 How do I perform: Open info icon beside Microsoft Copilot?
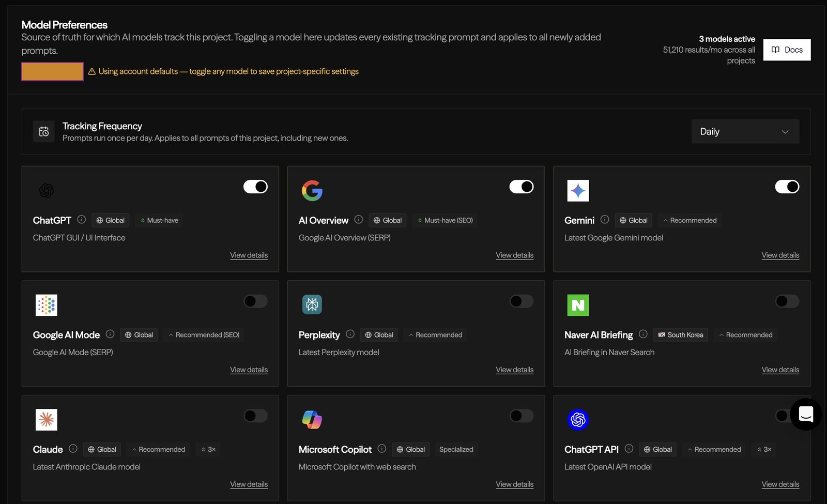click(381, 448)
